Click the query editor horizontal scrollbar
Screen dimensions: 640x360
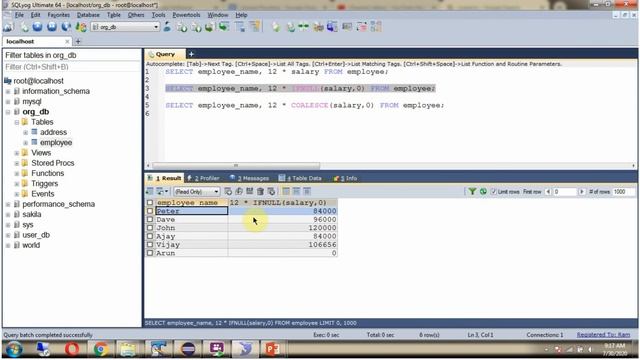[236, 165]
